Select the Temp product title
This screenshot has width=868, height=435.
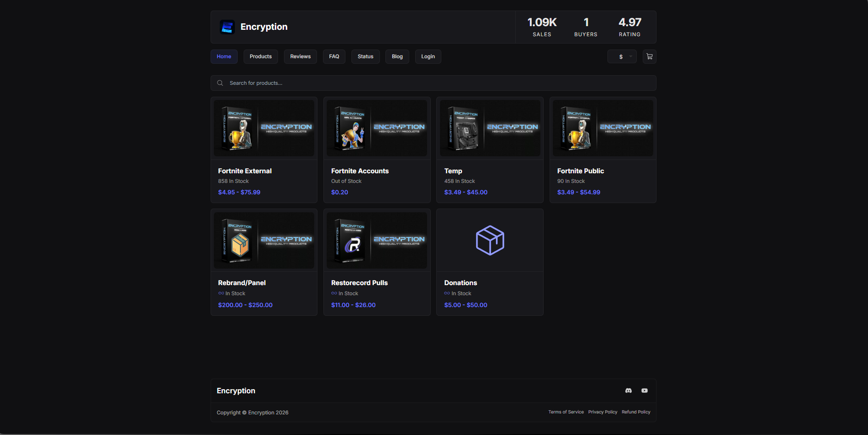(453, 171)
